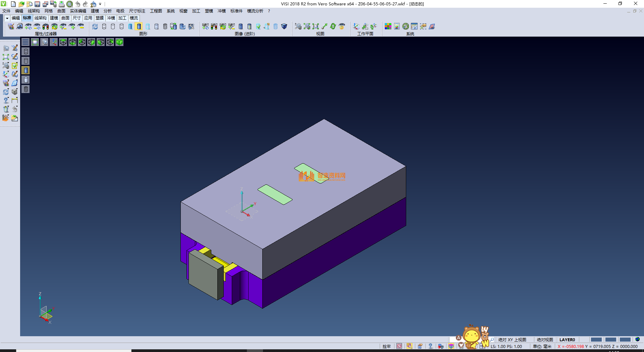The height and width of the screenshot is (352, 644).
Task: Select a green cube isometric view icon
Action: click(120, 42)
